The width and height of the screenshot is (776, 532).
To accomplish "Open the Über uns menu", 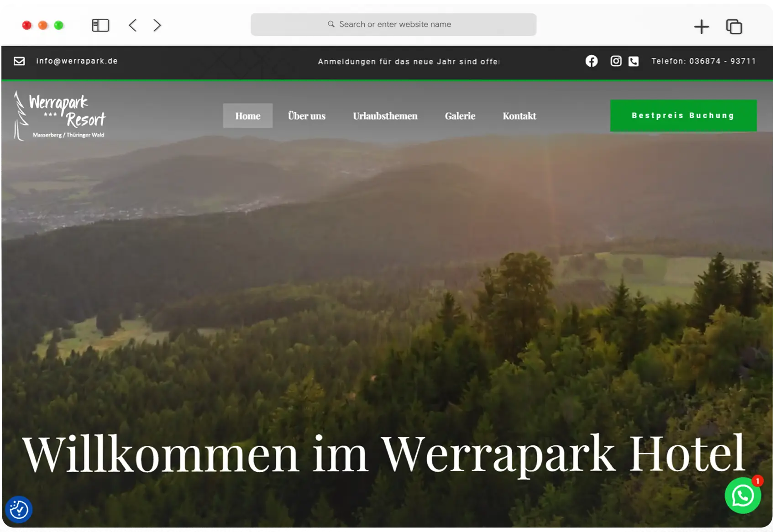I will [x=307, y=116].
